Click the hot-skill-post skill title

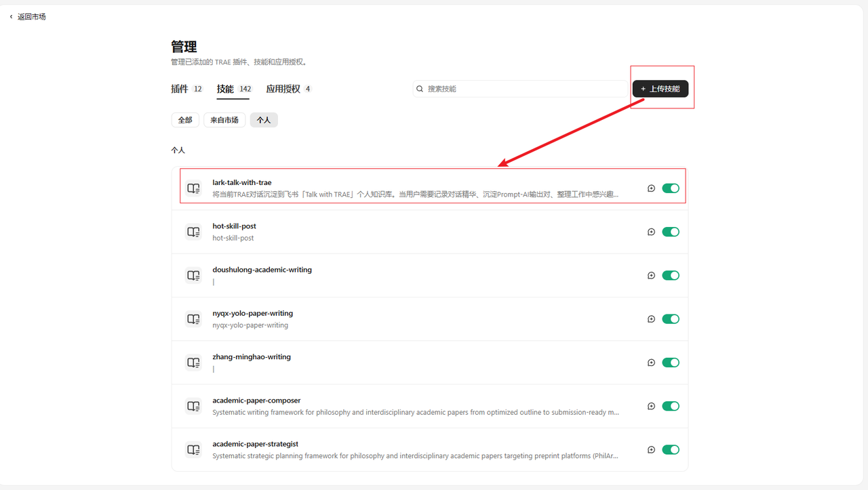(234, 226)
